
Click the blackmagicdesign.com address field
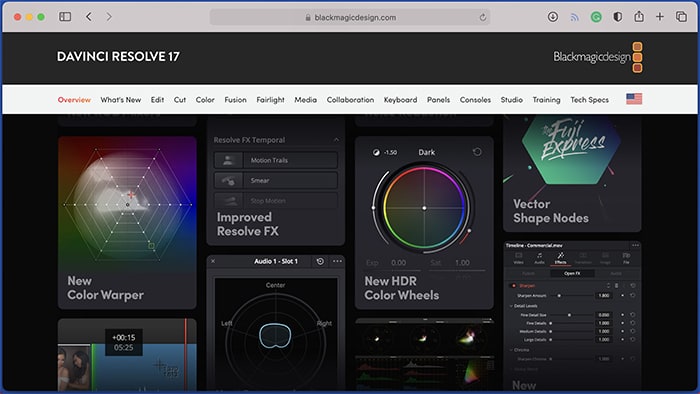pyautogui.click(x=350, y=17)
